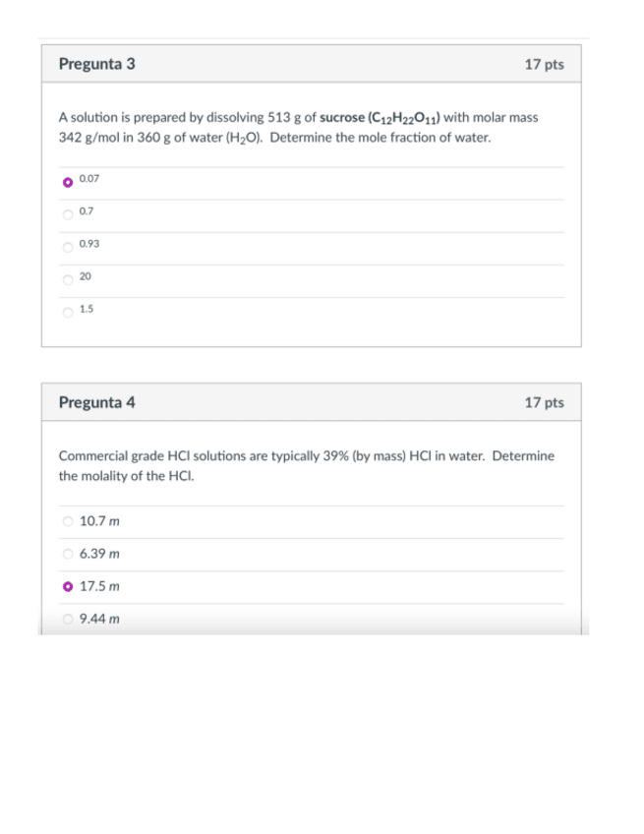Click the selected 17.5 m radio button
The width and height of the screenshot is (644, 834).
(x=67, y=586)
